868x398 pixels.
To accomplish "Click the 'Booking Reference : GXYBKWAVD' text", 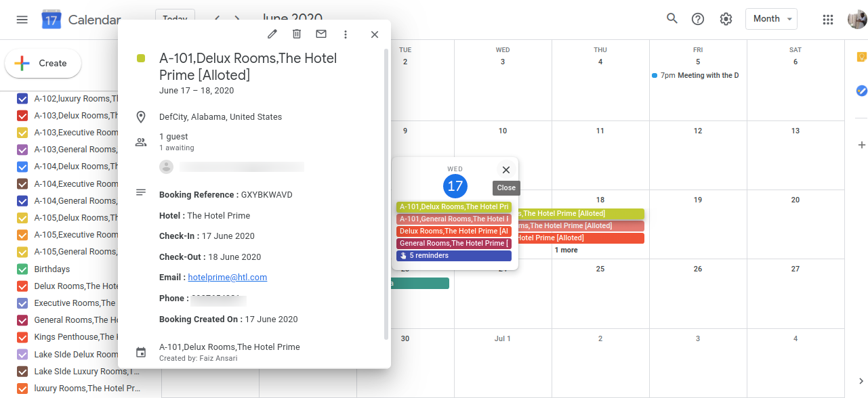I will 226,195.
